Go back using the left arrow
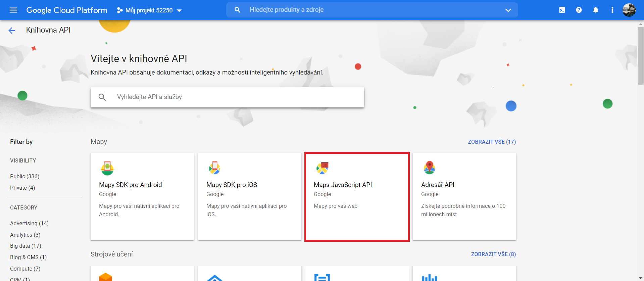644x281 pixels. point(12,31)
